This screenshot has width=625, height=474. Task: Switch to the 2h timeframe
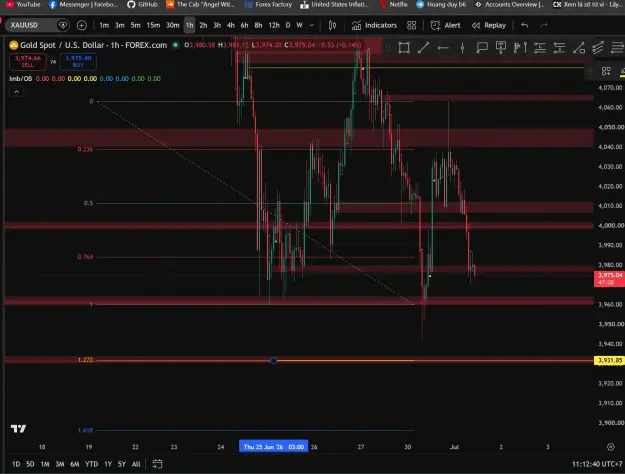pos(203,25)
